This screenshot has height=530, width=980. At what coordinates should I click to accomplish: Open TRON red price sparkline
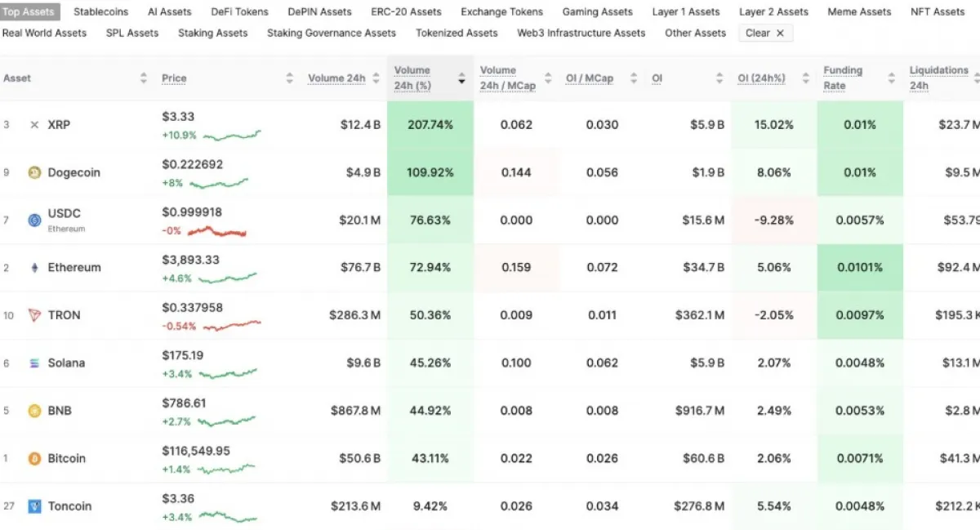pos(232,326)
